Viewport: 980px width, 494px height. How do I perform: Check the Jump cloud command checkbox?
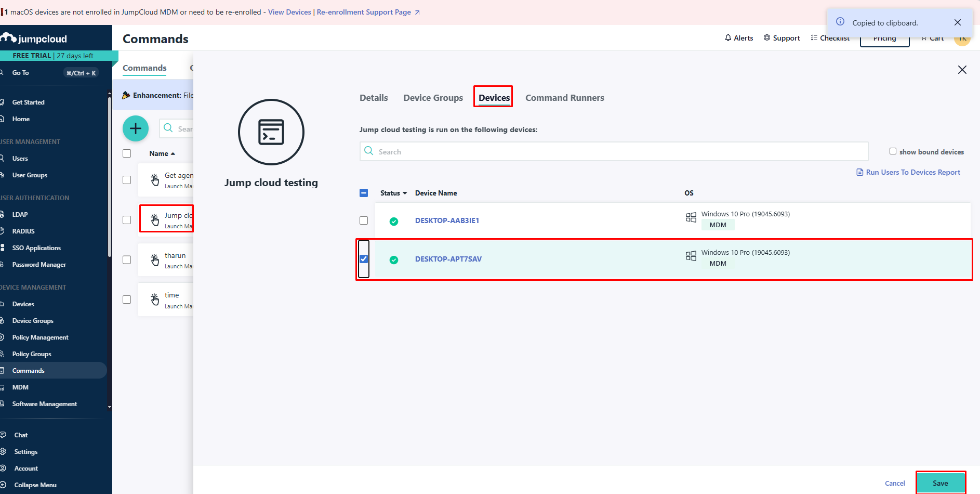pos(127,220)
